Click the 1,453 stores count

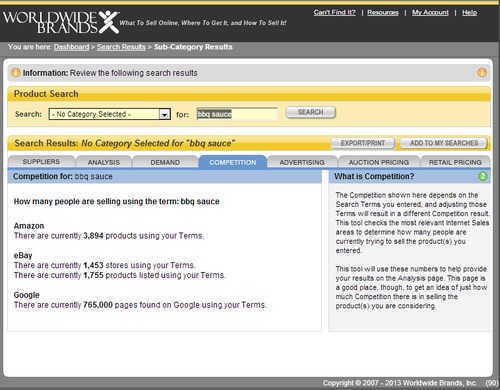[x=93, y=265]
